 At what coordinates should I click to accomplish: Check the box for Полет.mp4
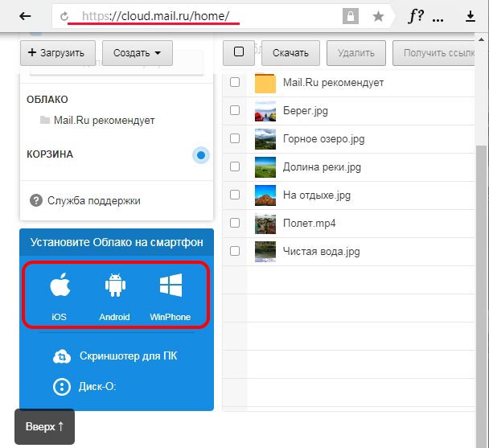[235, 223]
